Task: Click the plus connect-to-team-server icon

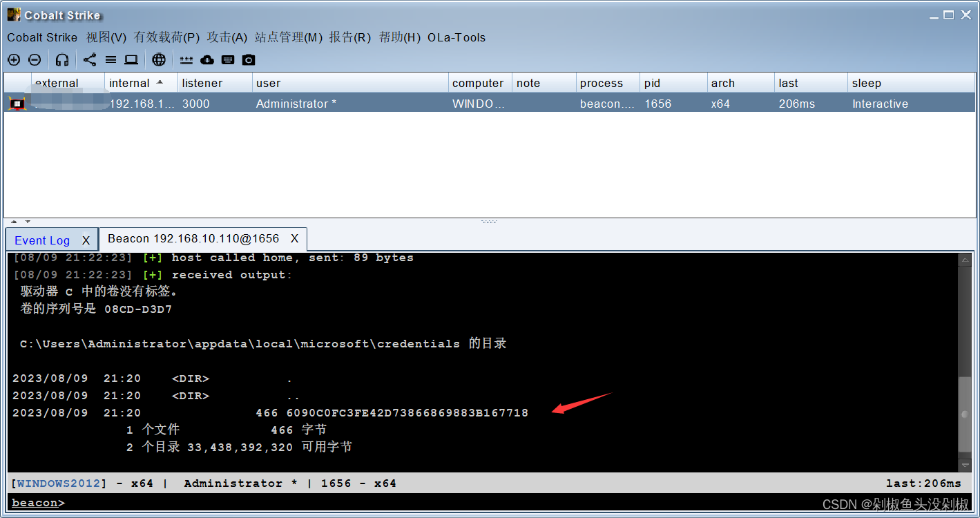Action: [x=14, y=60]
